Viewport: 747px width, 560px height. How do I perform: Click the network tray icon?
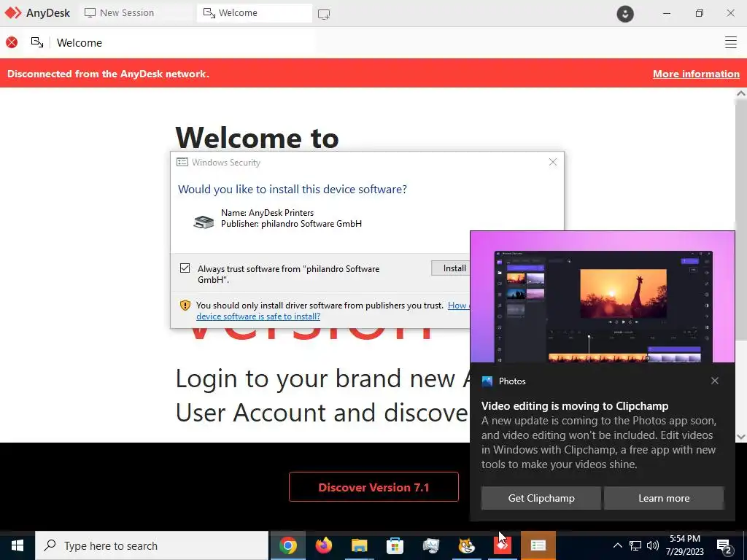click(635, 545)
